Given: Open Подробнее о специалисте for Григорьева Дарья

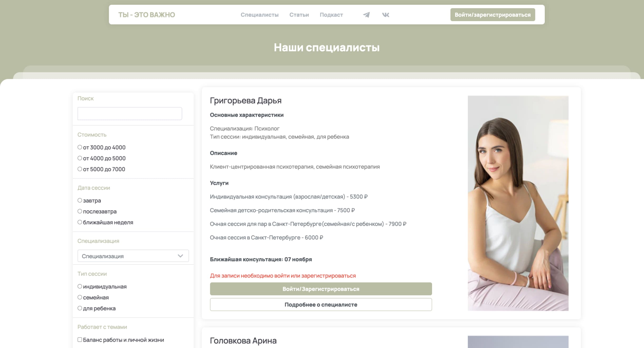Looking at the screenshot, I should (x=321, y=304).
